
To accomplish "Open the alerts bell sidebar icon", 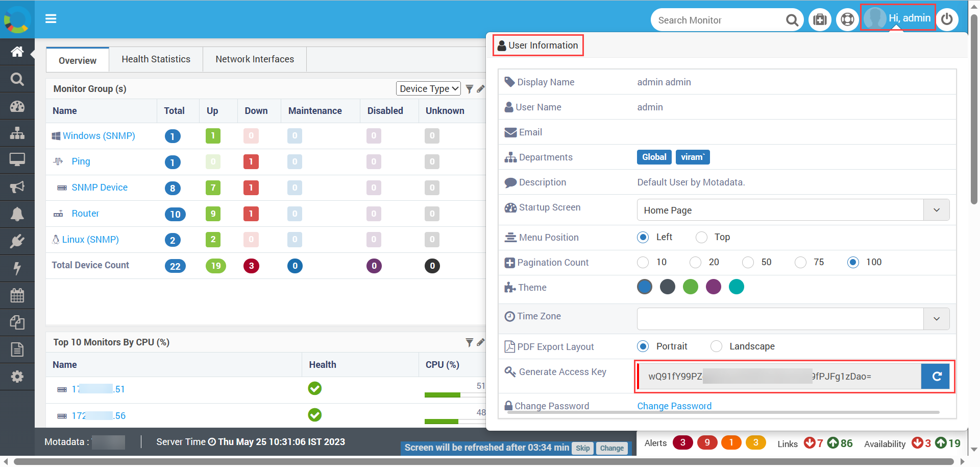I will tap(17, 214).
